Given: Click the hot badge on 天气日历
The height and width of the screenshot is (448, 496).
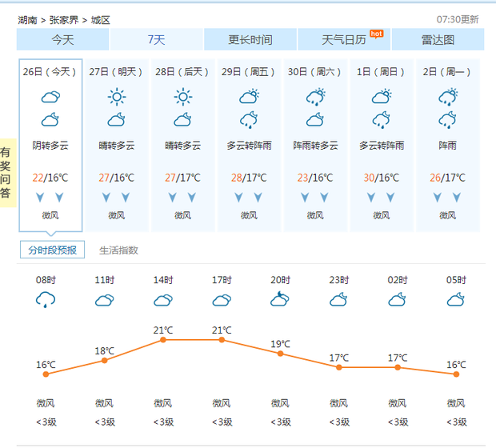Looking at the screenshot, I should [377, 34].
